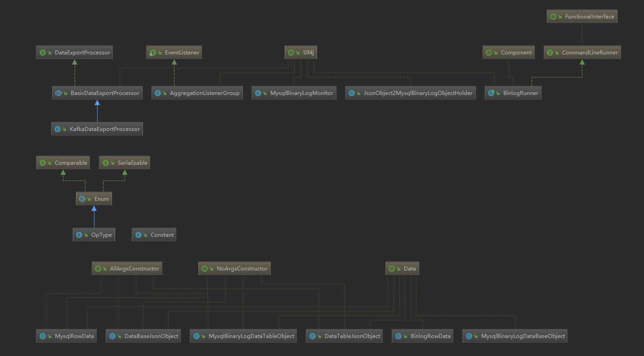Select the MysqlBinaryLogDataBaseObject label
The image size is (644, 356).
pos(523,336)
